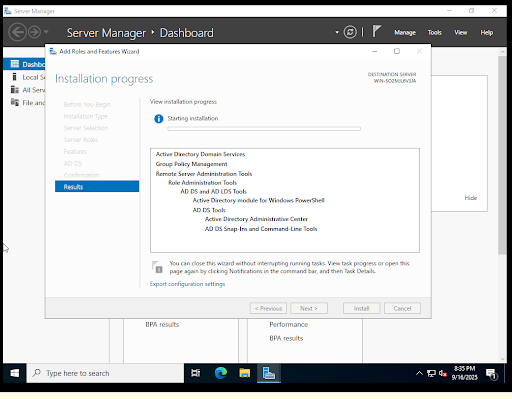The image size is (512, 399).
Task: Open File Explorer from the taskbar
Action: point(245,373)
